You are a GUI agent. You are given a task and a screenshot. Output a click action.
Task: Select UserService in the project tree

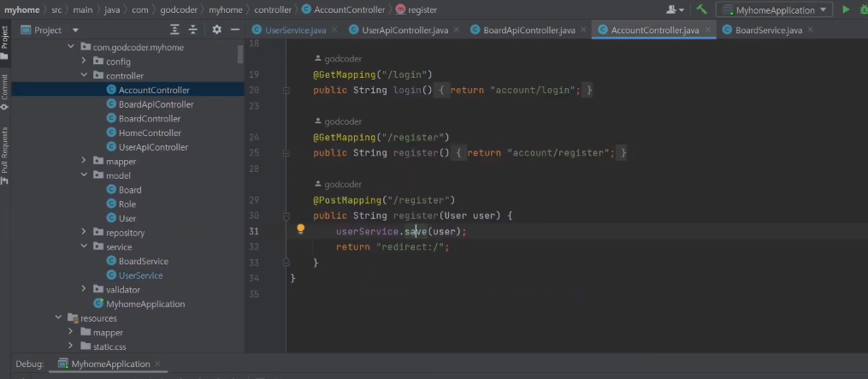(x=140, y=275)
